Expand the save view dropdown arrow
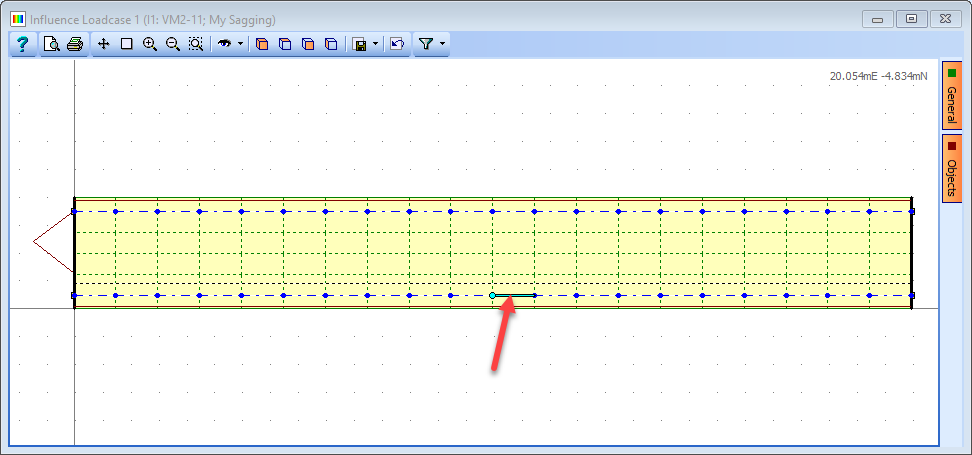The image size is (972, 455). point(376,45)
